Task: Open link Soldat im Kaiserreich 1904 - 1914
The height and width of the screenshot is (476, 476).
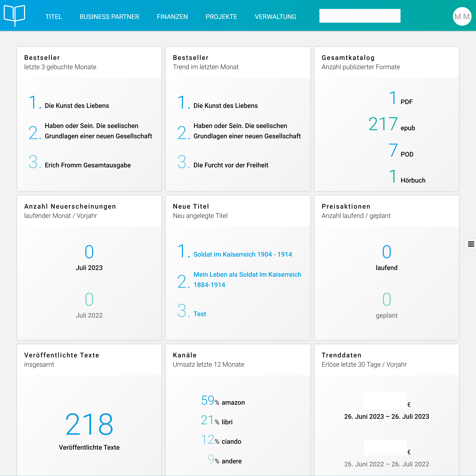Action: point(242,254)
